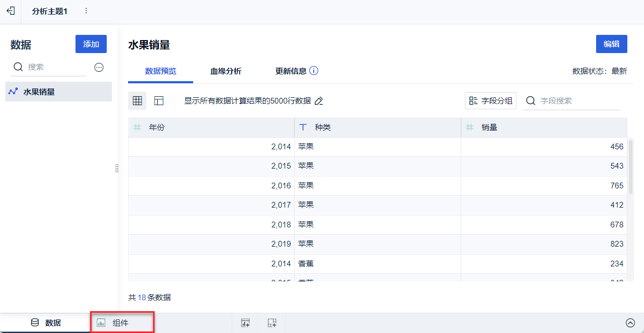Click the add dashboard icon in bottom bar
Screen dimensions: 644x333
click(x=272, y=323)
